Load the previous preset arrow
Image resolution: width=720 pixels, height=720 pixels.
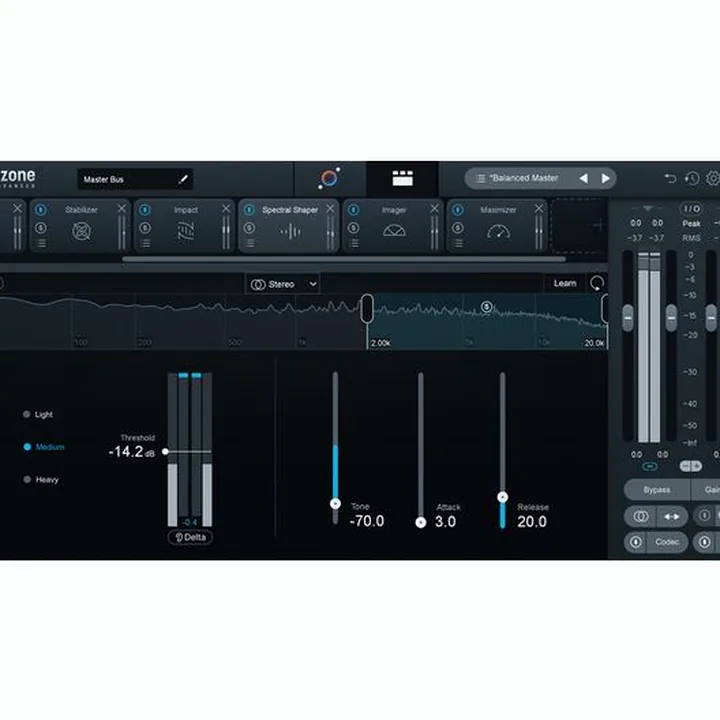point(584,178)
